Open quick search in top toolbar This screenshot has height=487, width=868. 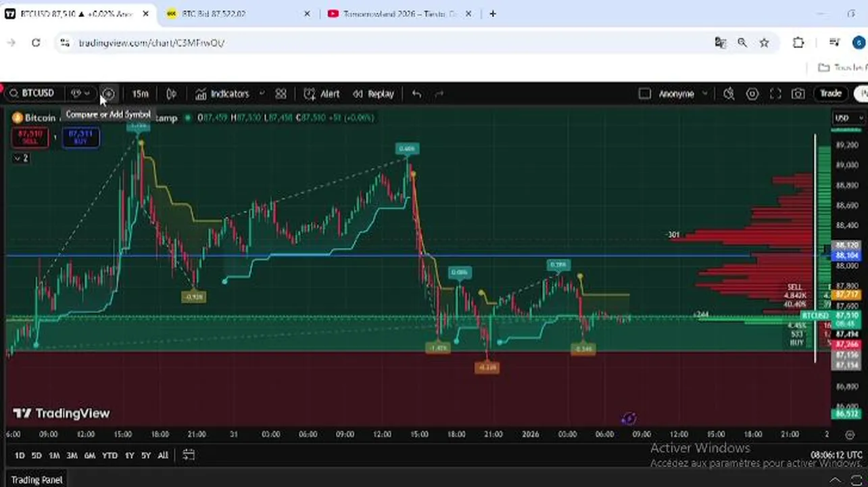[x=729, y=94]
